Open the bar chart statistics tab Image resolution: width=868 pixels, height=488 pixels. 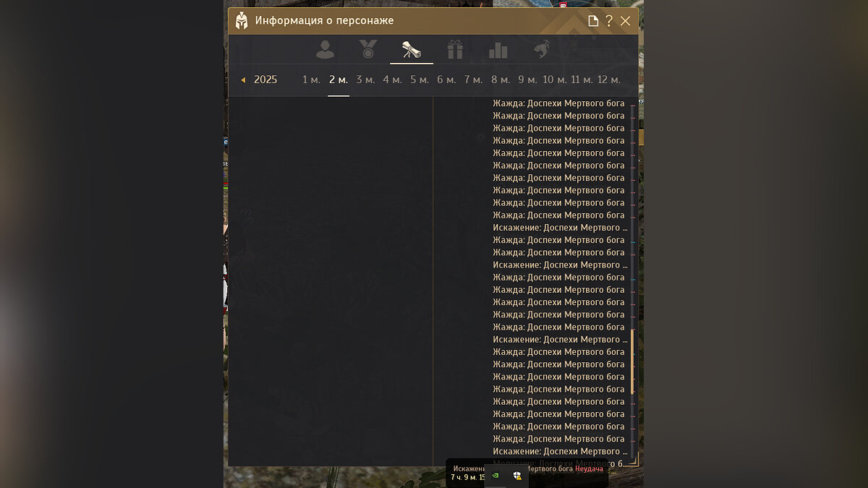pos(498,50)
